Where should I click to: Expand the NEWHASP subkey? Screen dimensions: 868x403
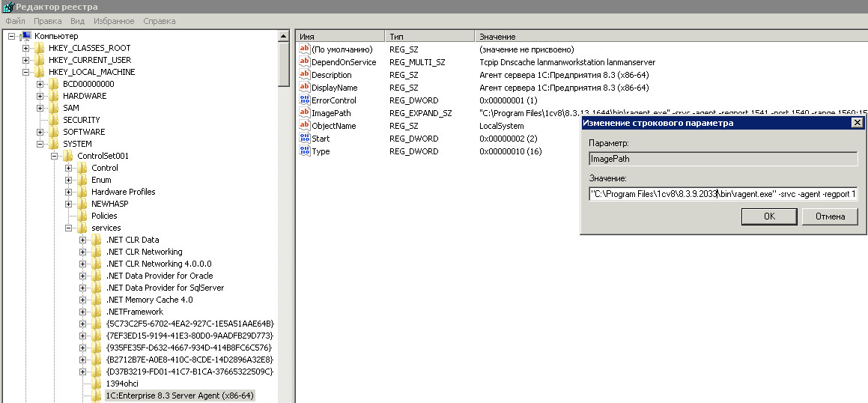click(x=68, y=204)
